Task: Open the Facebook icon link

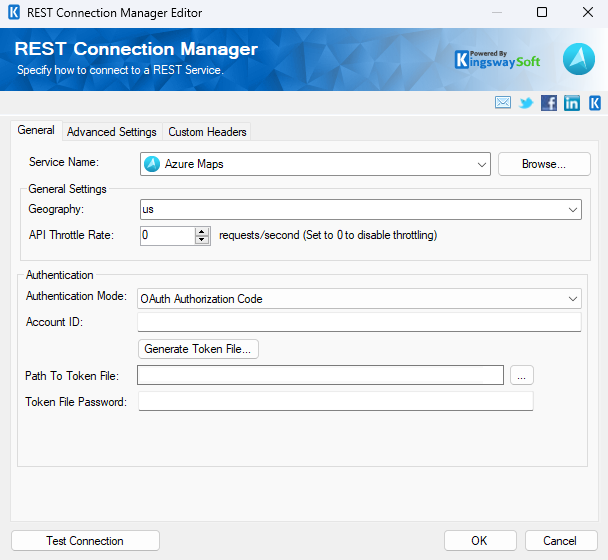Action: pyautogui.click(x=549, y=103)
